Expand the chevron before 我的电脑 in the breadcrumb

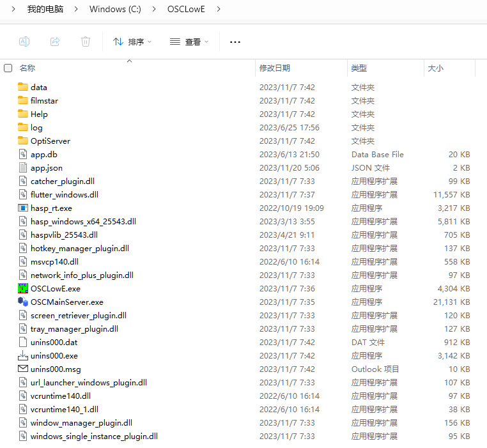pos(13,9)
